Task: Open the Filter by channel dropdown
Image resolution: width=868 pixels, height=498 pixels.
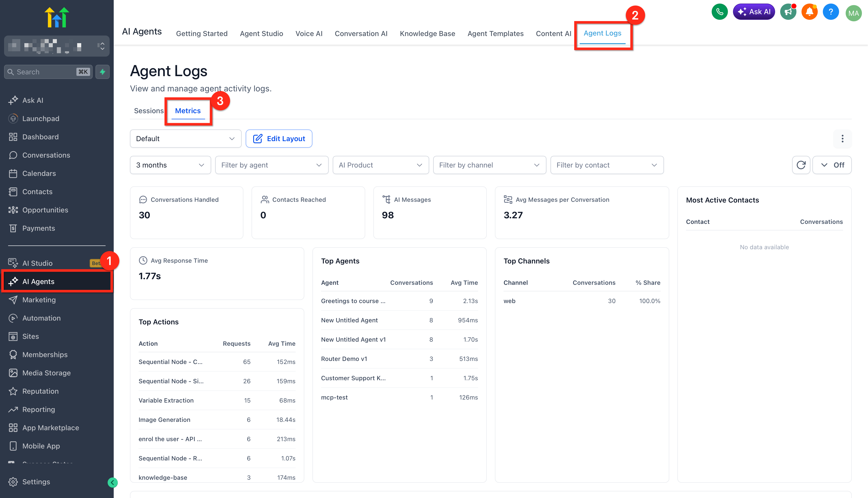Action: (489, 165)
